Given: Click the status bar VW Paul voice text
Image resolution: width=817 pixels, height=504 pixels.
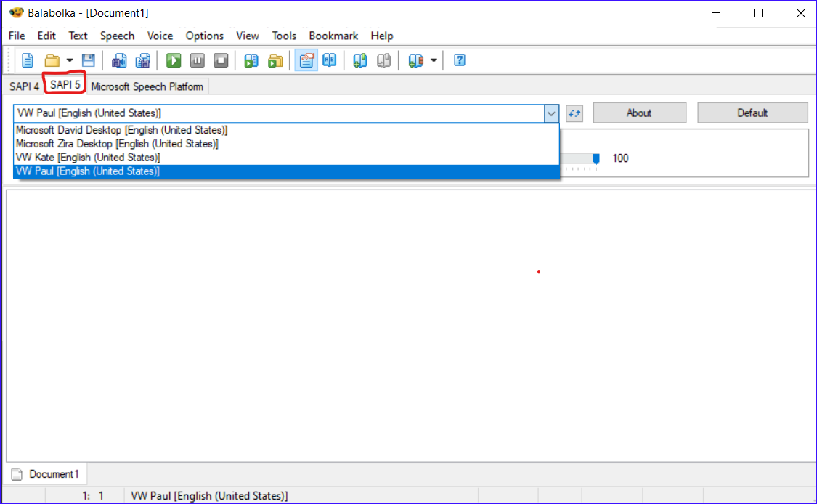Looking at the screenshot, I should pos(209,496).
